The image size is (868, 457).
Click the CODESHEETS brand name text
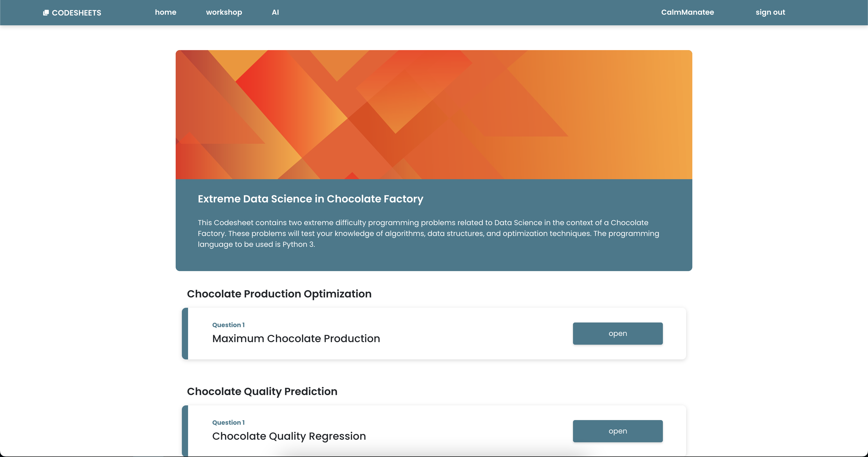coord(76,13)
